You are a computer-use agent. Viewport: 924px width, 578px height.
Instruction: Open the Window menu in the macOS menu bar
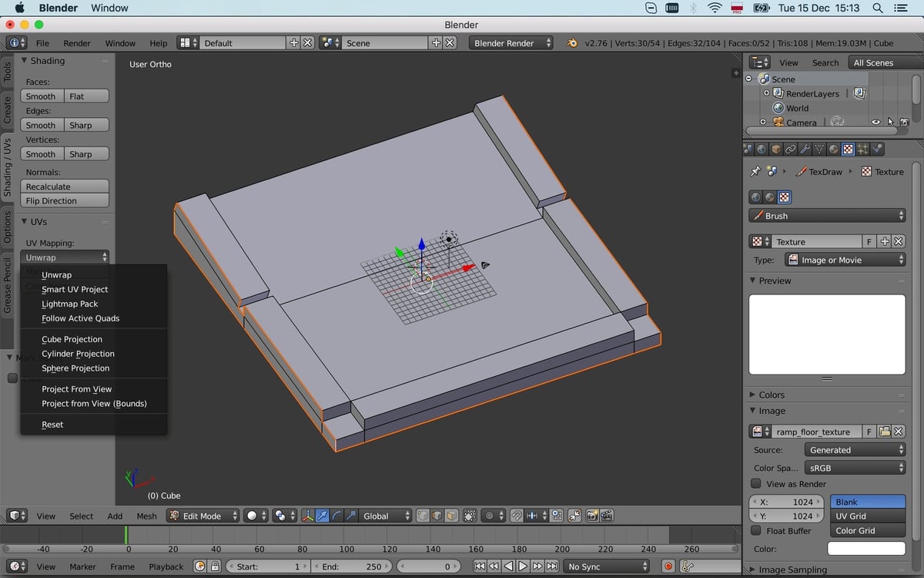[x=109, y=8]
